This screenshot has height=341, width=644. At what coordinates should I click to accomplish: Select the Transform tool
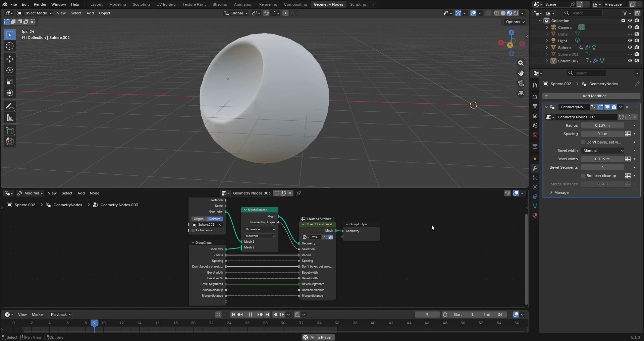pos(10,93)
